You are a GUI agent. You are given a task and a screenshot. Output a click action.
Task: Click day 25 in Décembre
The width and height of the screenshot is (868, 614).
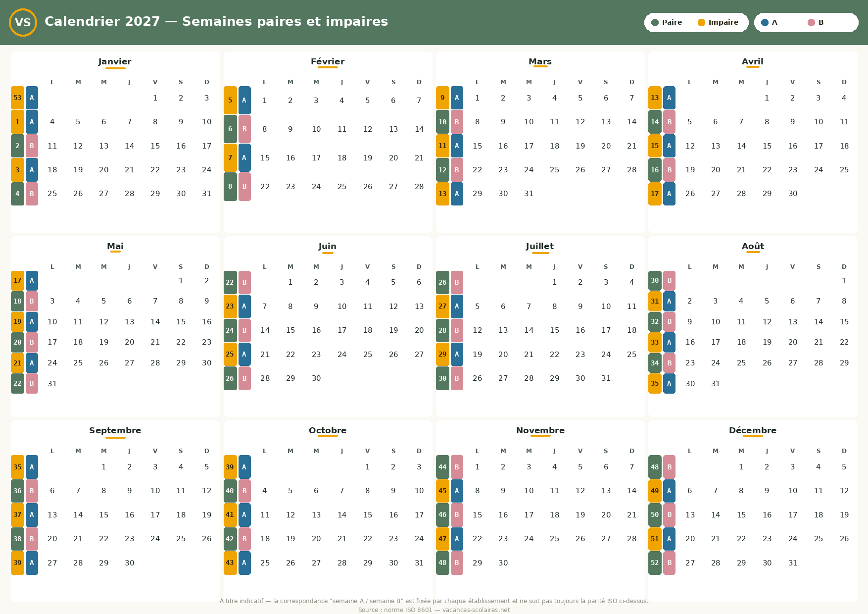coord(819,539)
